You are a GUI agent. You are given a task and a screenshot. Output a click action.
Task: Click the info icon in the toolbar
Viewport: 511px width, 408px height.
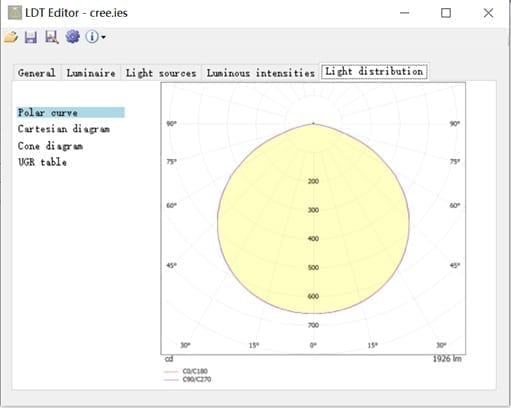click(92, 37)
